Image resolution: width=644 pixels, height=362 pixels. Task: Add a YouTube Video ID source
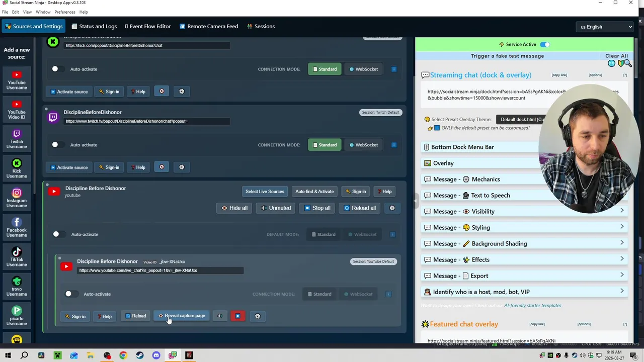coord(17,110)
